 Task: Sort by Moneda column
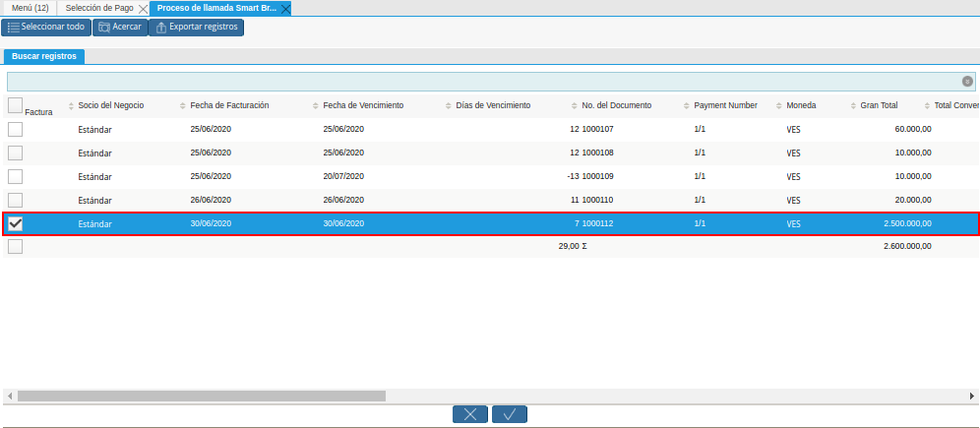coord(801,105)
